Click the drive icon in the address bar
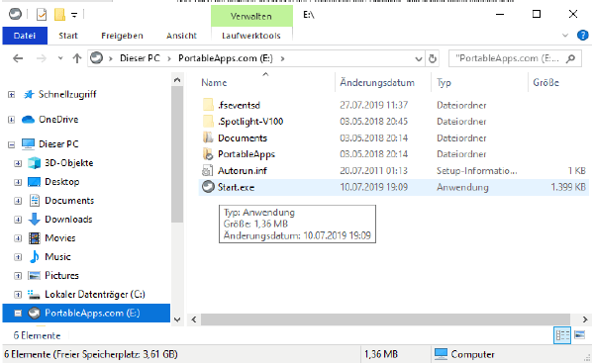Image resolution: width=593 pixels, height=364 pixels. click(x=97, y=58)
